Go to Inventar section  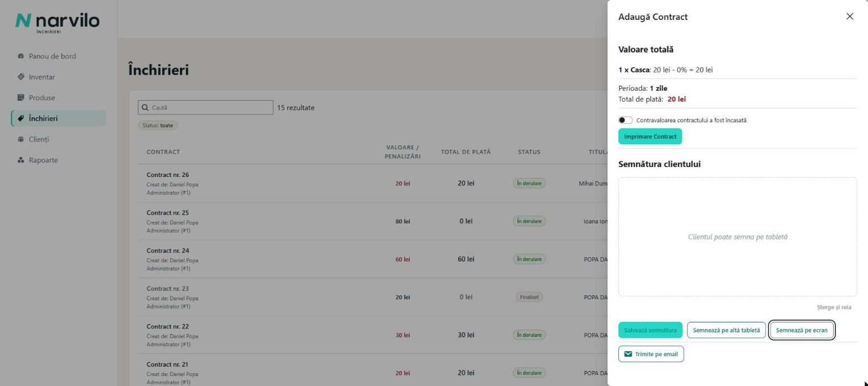[x=59, y=77]
